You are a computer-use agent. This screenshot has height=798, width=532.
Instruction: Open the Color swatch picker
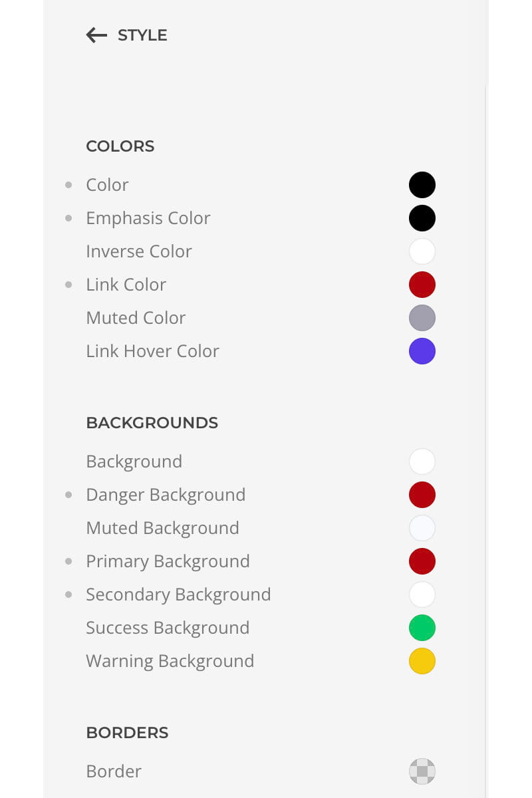click(422, 185)
